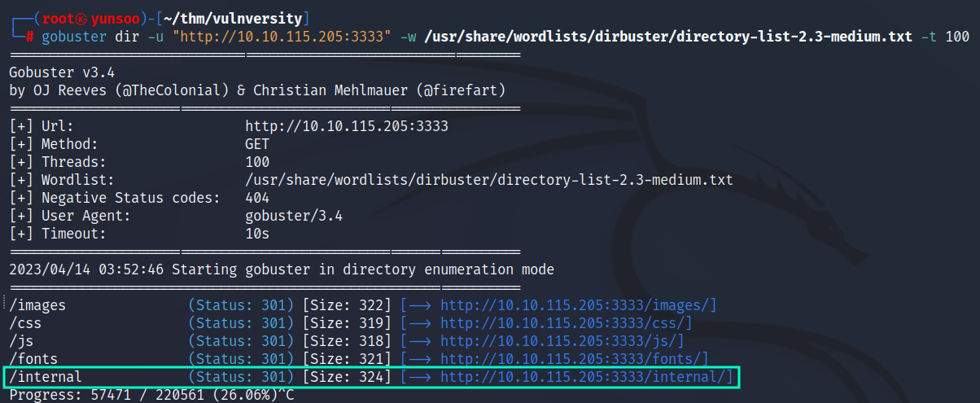Click the User Agent value gobuster/3.4
The image size is (980, 403).
point(294,215)
